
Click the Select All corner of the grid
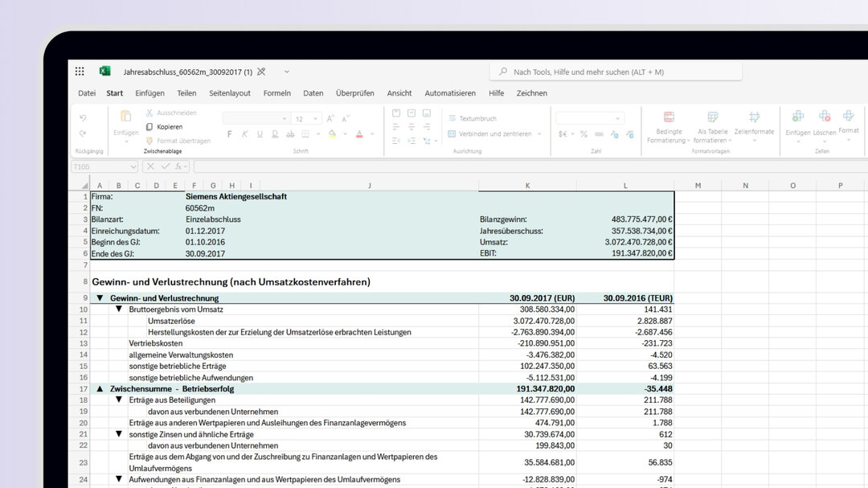tap(84, 186)
